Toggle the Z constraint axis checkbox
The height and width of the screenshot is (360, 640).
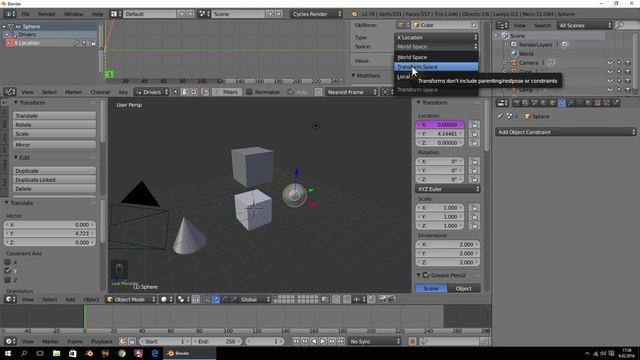click(x=7, y=280)
